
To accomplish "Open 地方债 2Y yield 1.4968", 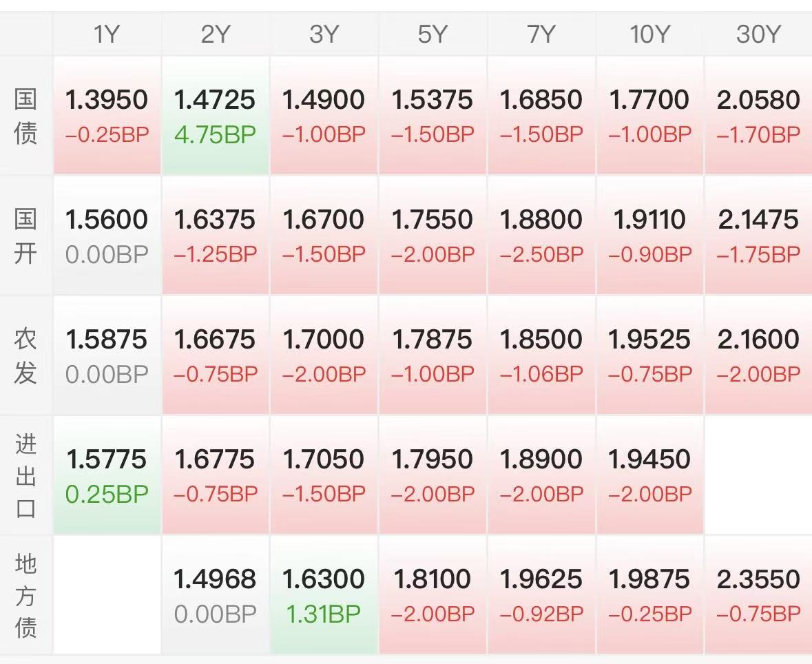I will pyautogui.click(x=215, y=595).
